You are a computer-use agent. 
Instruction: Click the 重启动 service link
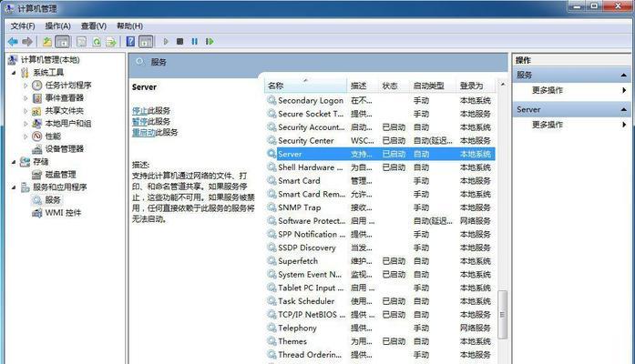143,132
